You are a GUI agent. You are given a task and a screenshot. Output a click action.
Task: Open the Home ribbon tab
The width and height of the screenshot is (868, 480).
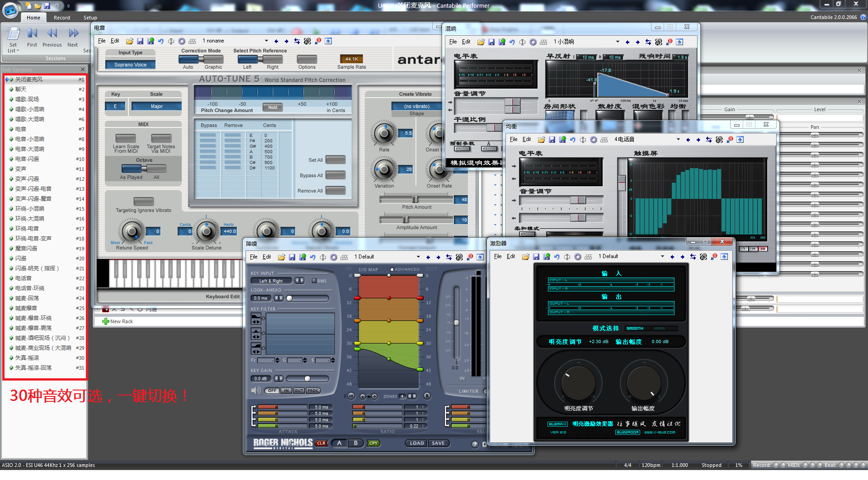[33, 18]
